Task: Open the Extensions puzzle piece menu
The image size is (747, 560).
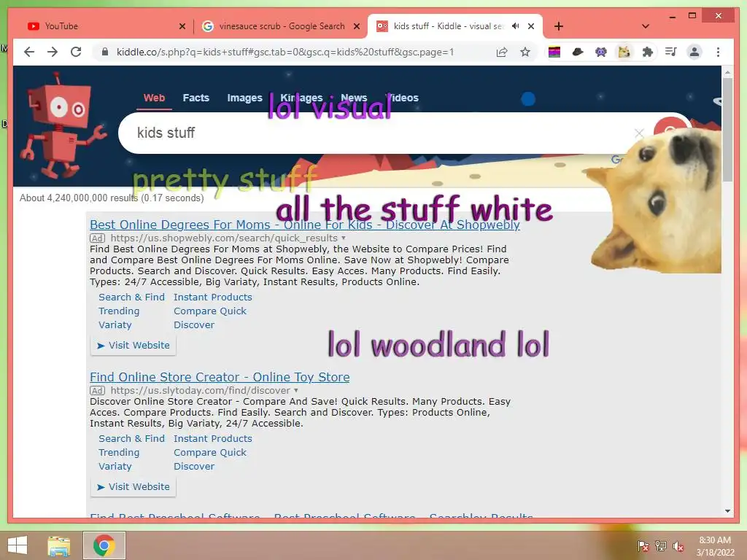Action: [648, 52]
